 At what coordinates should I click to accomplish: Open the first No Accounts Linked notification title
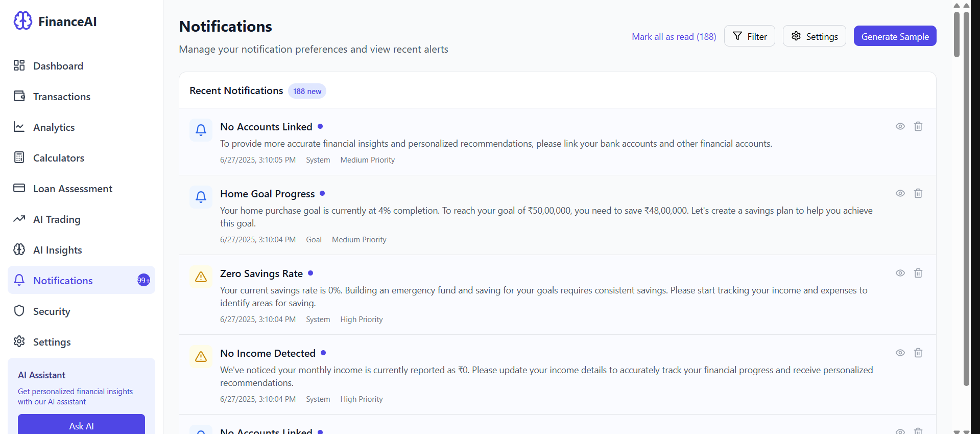click(x=266, y=127)
